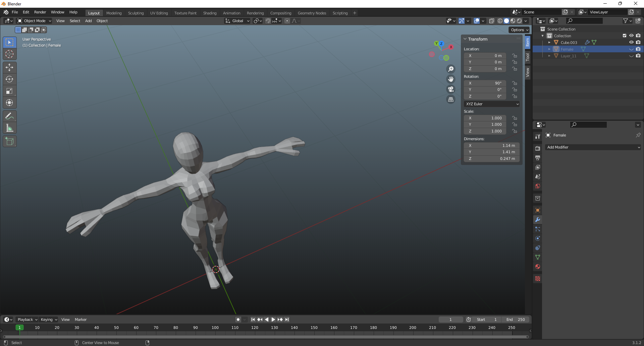Toggle Female object viewport visibility
The height and width of the screenshot is (346, 644).
coord(631,49)
